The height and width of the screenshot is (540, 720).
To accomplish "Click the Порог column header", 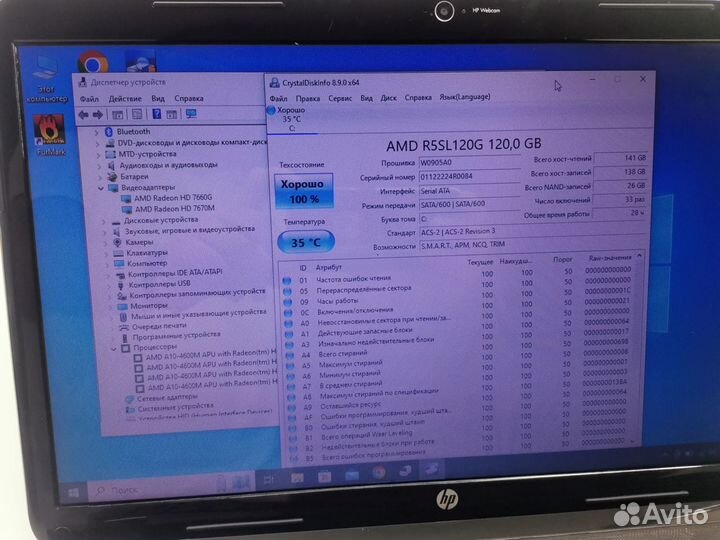I will coord(562,259).
